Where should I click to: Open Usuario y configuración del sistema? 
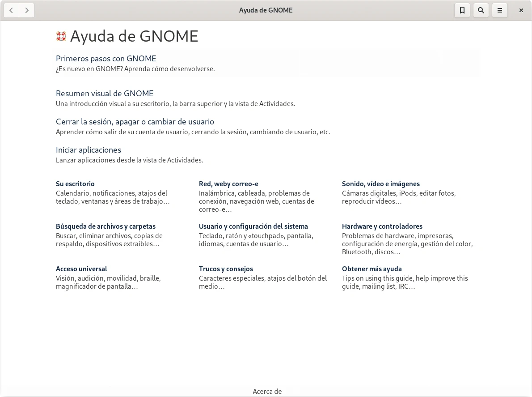tap(253, 226)
